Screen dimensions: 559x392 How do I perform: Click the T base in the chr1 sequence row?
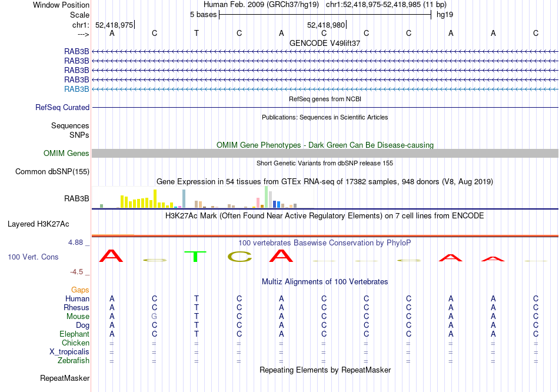tap(197, 33)
